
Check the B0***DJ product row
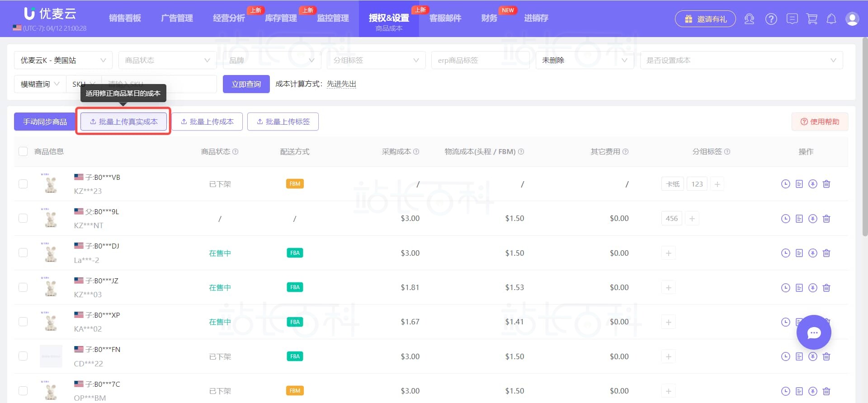coord(23,253)
